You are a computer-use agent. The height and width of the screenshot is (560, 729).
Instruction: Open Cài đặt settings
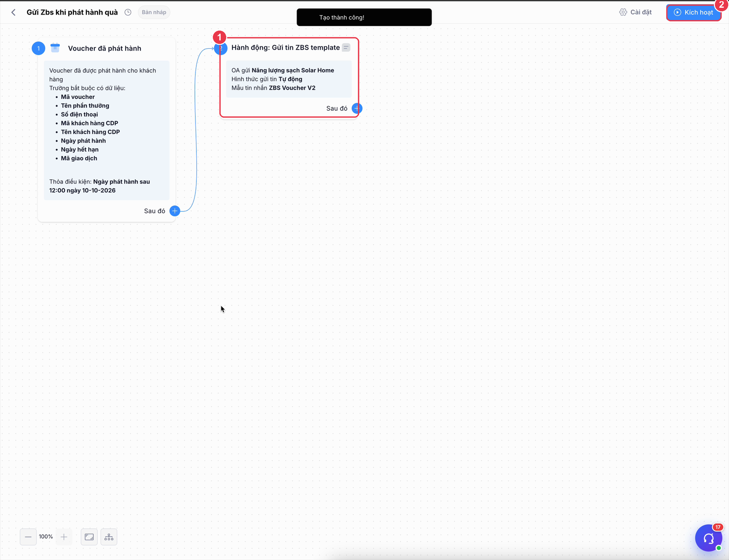point(636,12)
